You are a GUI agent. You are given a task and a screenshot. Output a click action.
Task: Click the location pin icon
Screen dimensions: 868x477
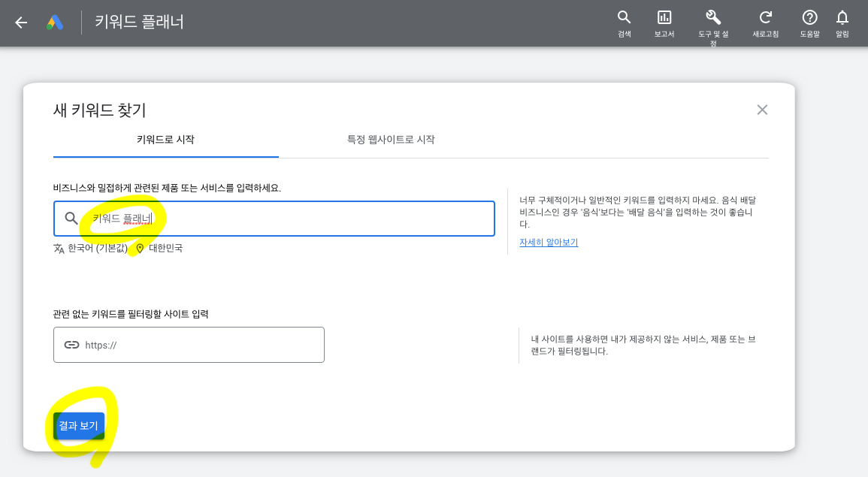coord(140,249)
